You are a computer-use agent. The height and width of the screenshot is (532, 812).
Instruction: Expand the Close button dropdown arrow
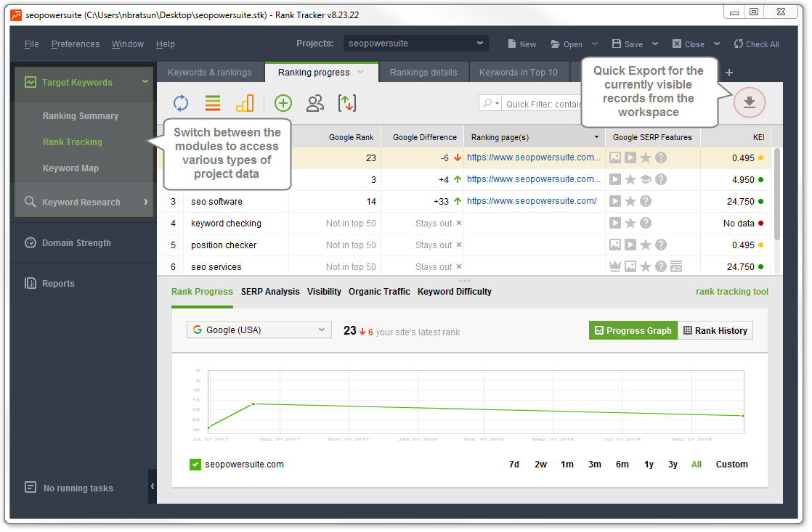tap(717, 44)
